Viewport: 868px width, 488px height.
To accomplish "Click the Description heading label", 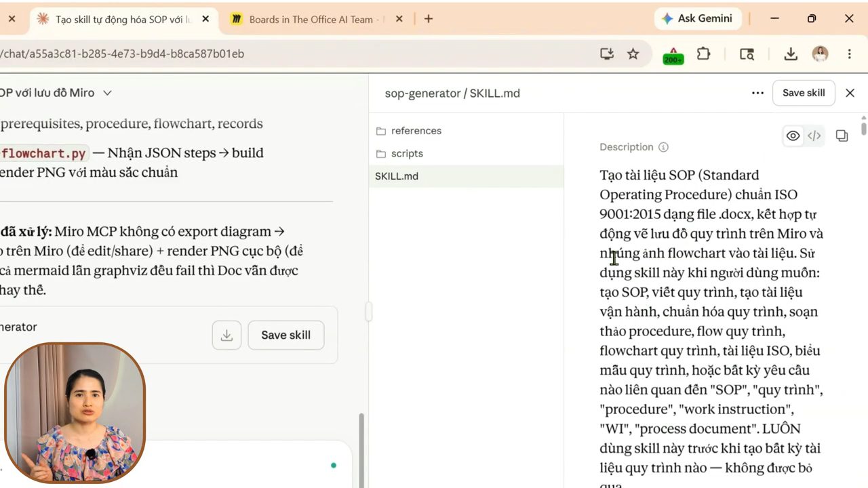I will [x=627, y=147].
